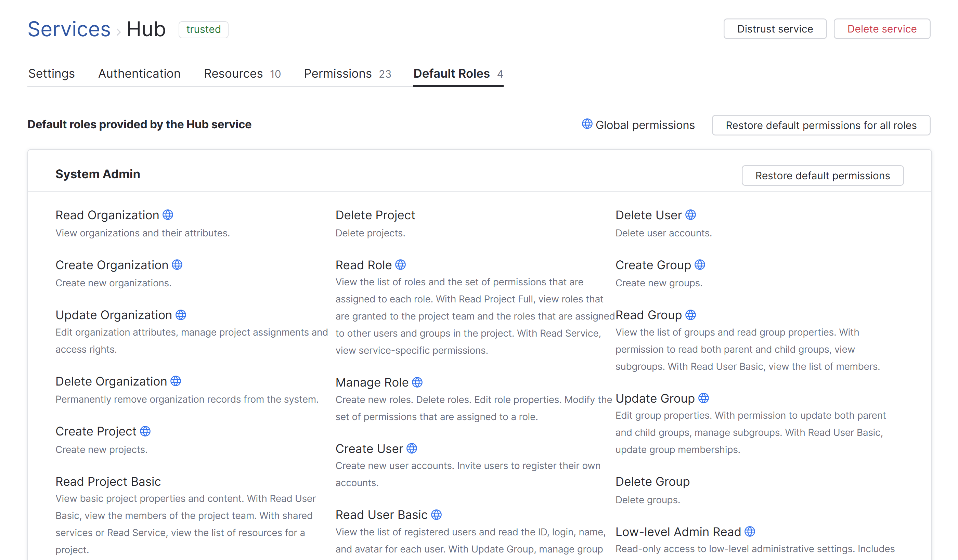Click globe icon beside Manage Role
This screenshot has width=958, height=560.
[417, 382]
